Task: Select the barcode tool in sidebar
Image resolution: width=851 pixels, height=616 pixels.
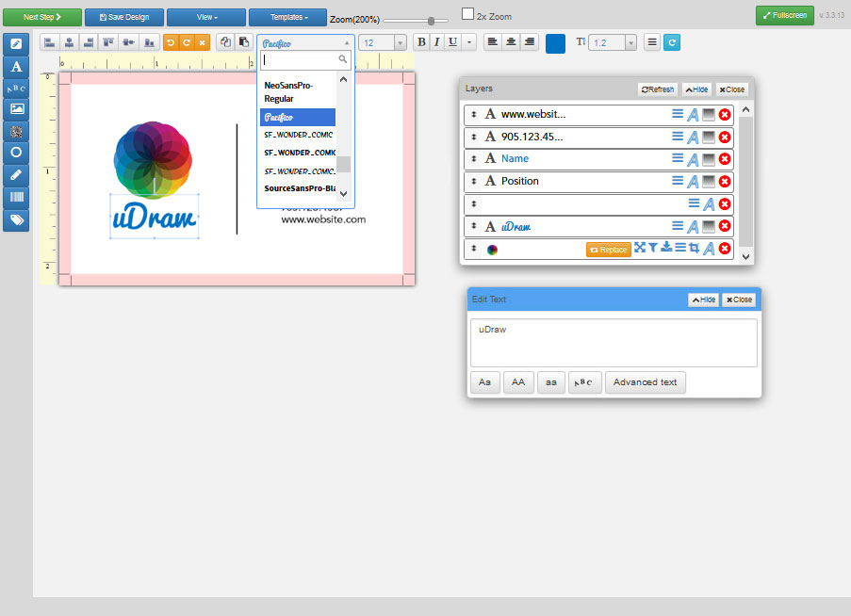Action: pos(16,198)
